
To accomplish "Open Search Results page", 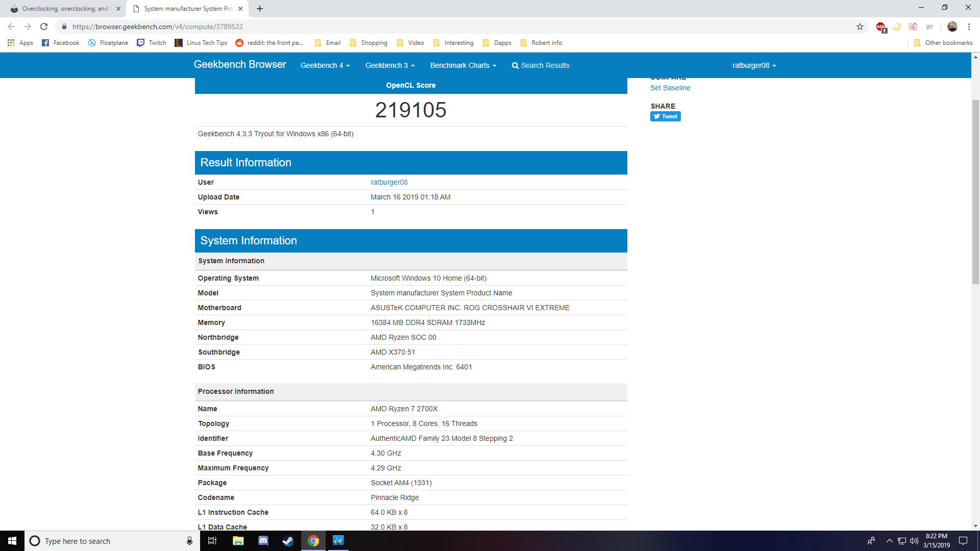I will pos(541,65).
